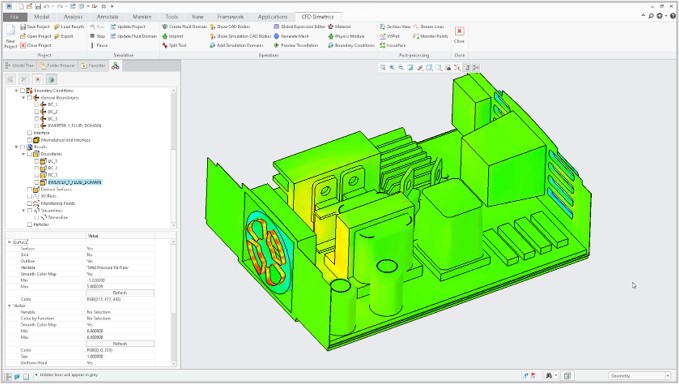Click the Create Fluid Domain icon
Viewport: 679px width, 384px height.
165,27
